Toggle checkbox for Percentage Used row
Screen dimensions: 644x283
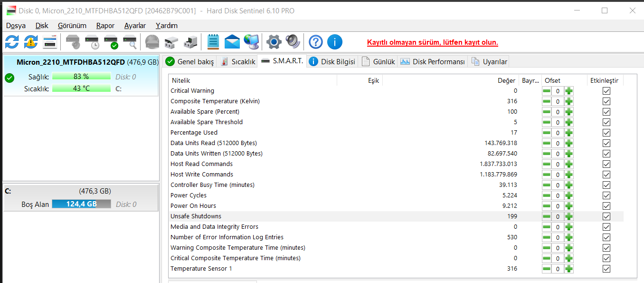[x=606, y=133]
